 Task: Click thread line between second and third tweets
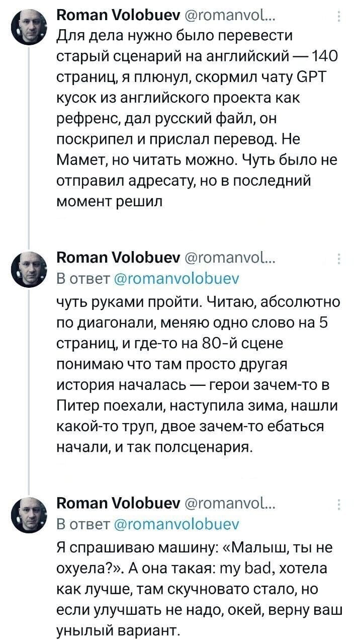(29, 392)
